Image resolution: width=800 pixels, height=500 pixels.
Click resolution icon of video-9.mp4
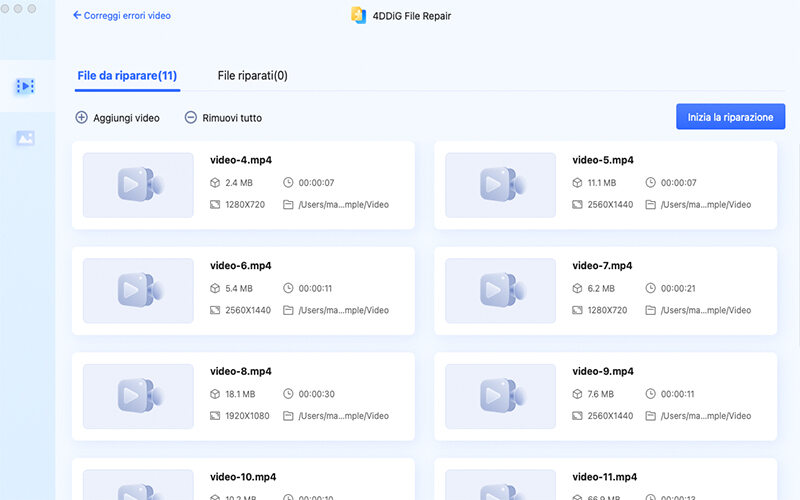(577, 416)
